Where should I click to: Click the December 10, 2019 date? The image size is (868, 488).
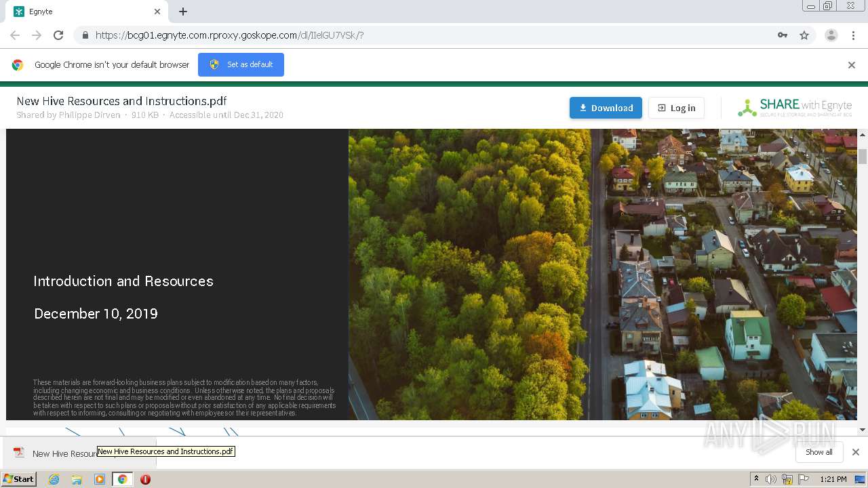(96, 314)
